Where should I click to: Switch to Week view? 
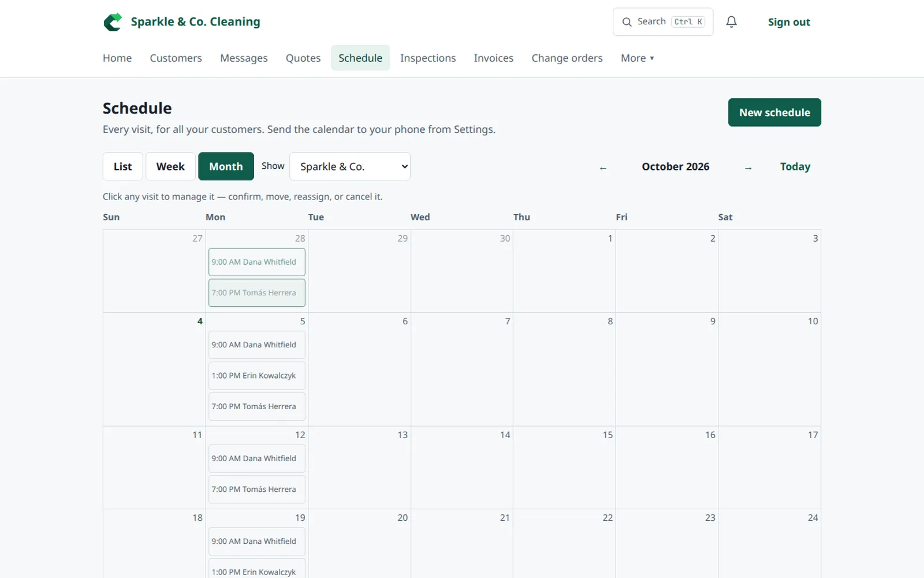(x=170, y=166)
